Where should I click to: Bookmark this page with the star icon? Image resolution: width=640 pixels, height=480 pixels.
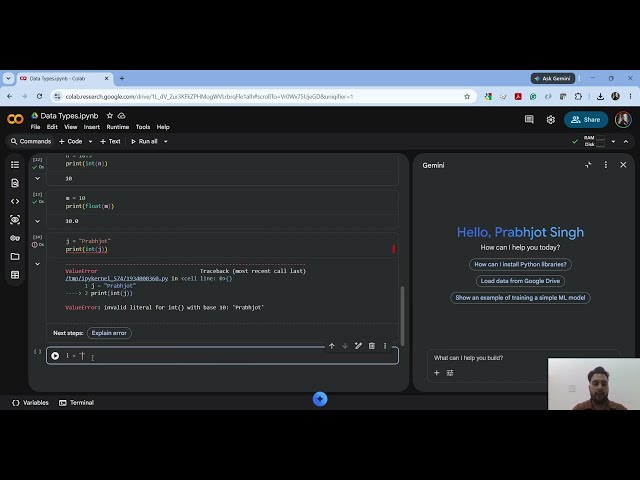467,97
